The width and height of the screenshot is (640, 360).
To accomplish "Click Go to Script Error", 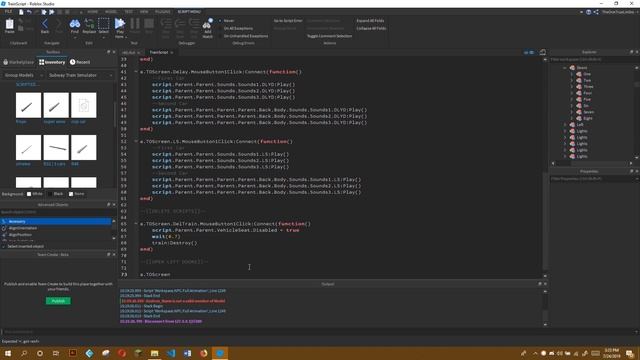I will [x=288, y=20].
